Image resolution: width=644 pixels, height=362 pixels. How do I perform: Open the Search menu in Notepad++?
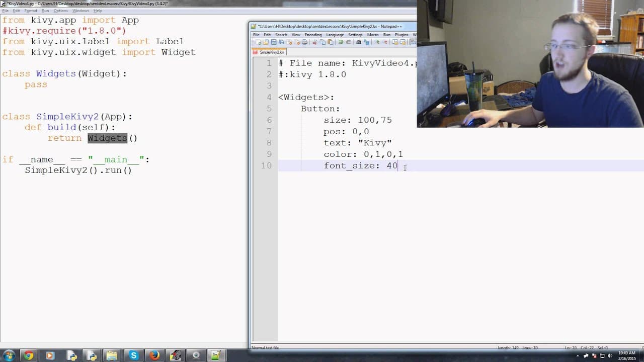(x=281, y=35)
